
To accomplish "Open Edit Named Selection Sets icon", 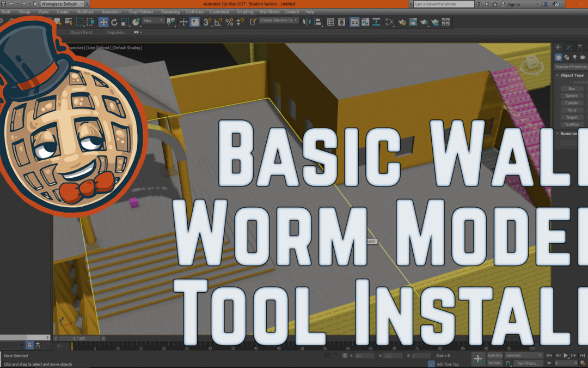I will [254, 22].
